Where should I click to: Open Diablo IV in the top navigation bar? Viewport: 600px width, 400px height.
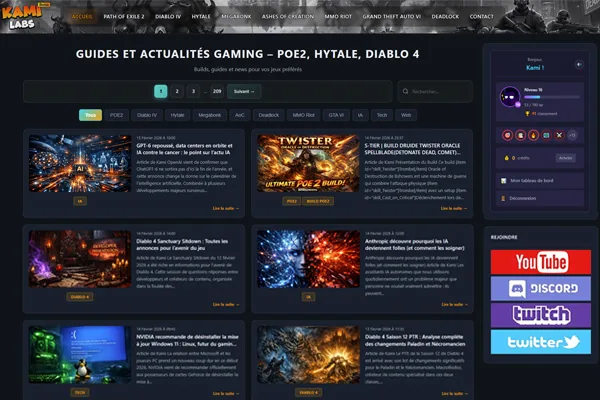coord(168,16)
